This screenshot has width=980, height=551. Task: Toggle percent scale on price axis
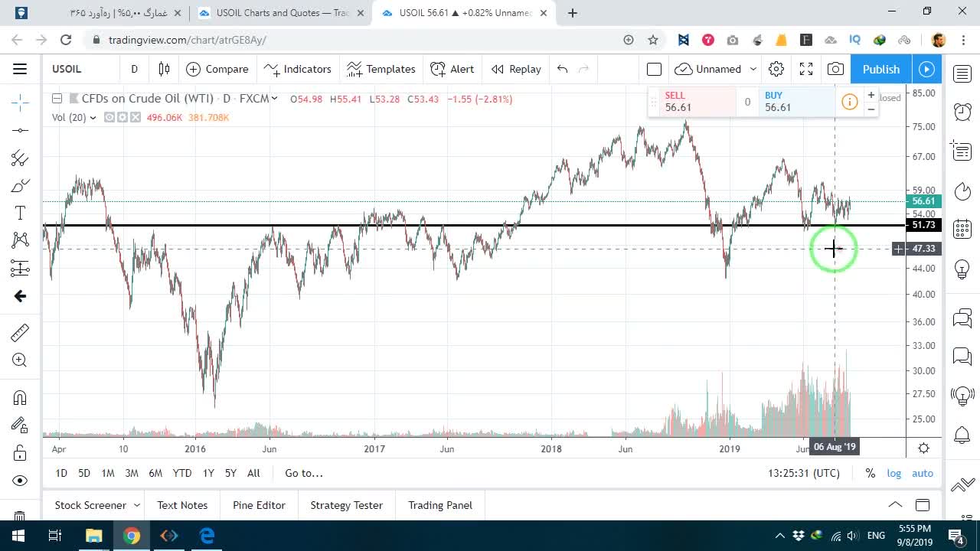click(x=871, y=473)
